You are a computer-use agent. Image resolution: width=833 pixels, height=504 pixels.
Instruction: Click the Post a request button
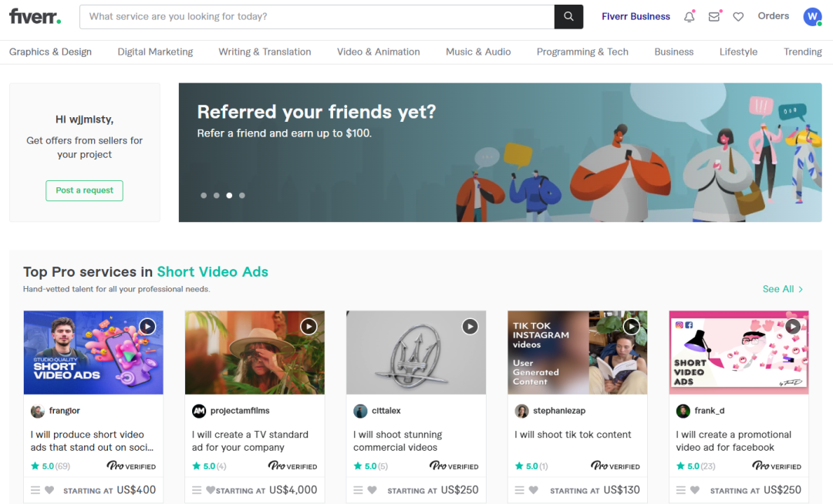[85, 190]
